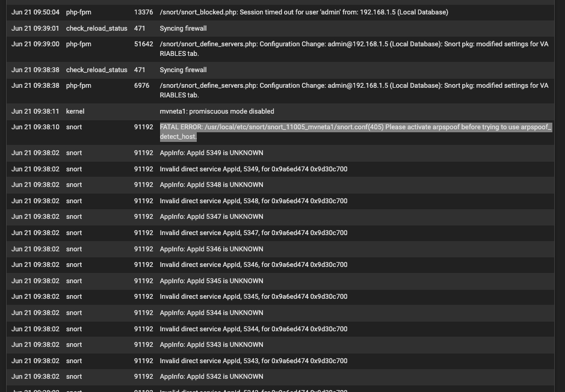Click PID 91192 in the FATAL ERROR row

click(x=143, y=127)
